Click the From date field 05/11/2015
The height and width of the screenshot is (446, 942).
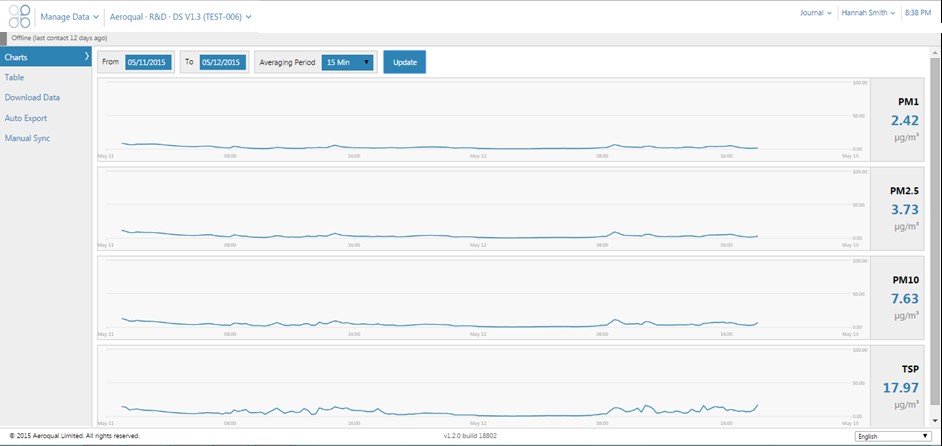148,62
